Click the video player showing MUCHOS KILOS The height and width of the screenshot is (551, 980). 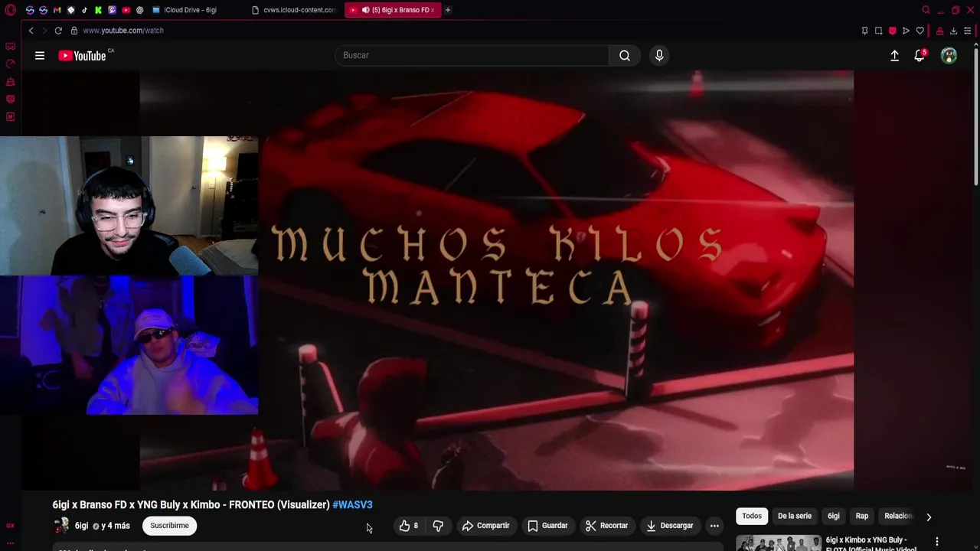pyautogui.click(x=496, y=280)
